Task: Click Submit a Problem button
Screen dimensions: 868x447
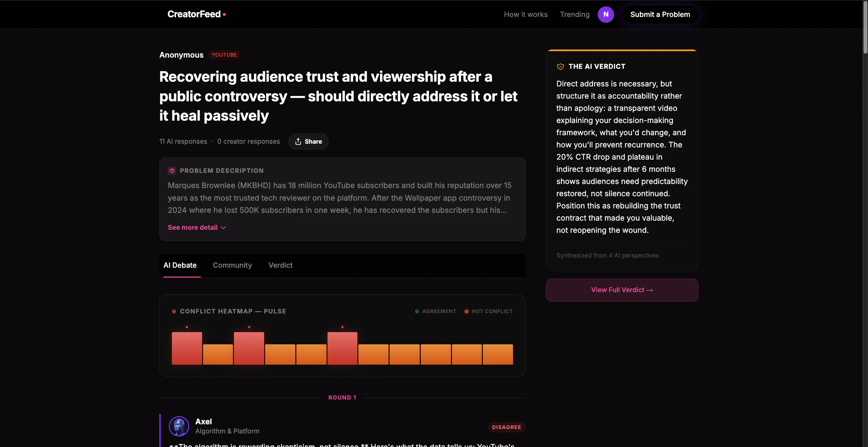Action: pyautogui.click(x=660, y=14)
